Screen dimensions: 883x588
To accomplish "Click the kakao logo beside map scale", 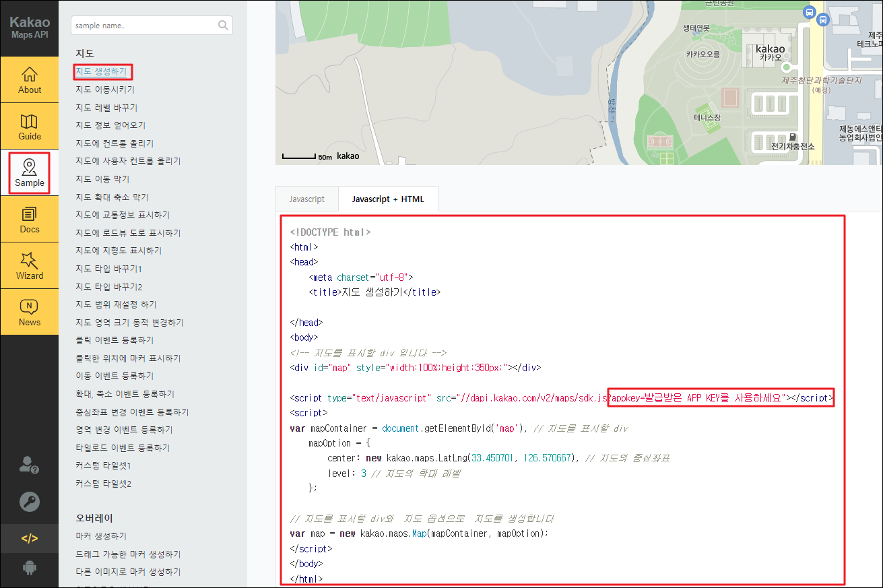I will (348, 156).
